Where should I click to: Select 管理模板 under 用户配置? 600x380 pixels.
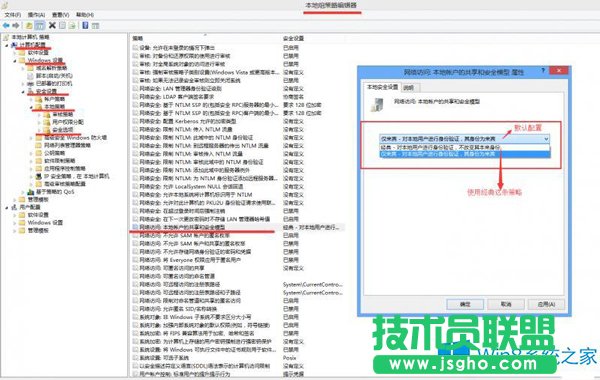click(38, 230)
